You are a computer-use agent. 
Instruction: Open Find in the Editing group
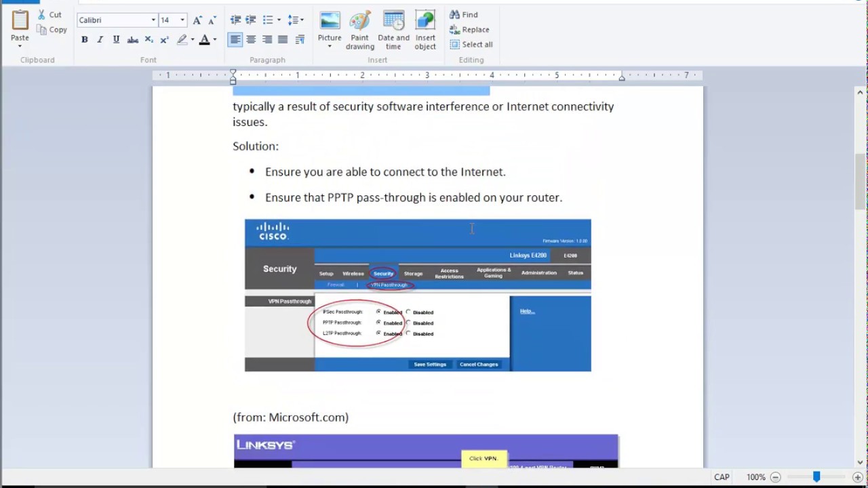pos(464,14)
